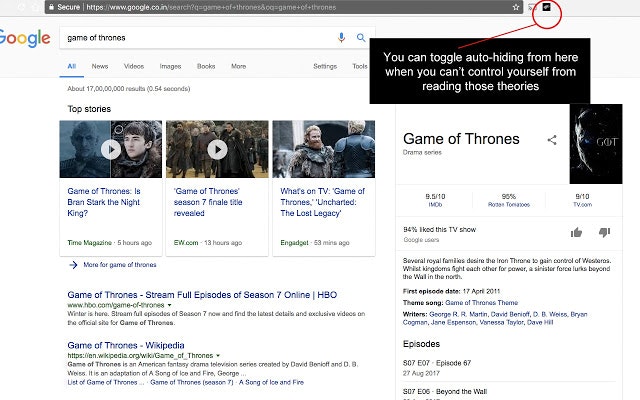Open season 7 finale title revealed story
The height and width of the screenshot is (400, 640).
coord(208,202)
